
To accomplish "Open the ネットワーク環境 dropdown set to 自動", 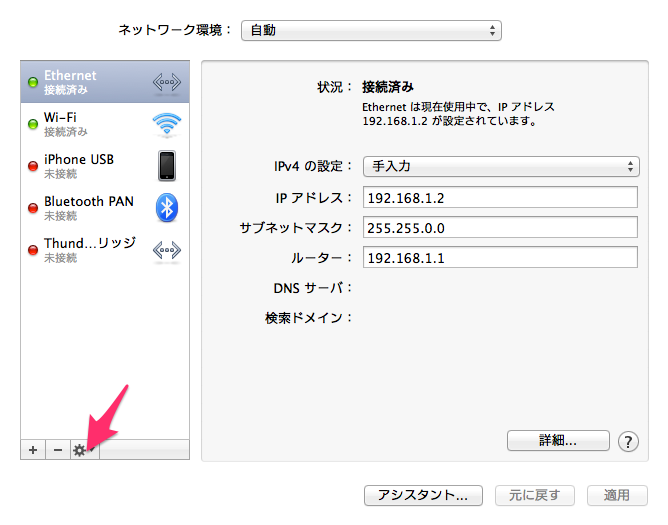I will (x=371, y=31).
